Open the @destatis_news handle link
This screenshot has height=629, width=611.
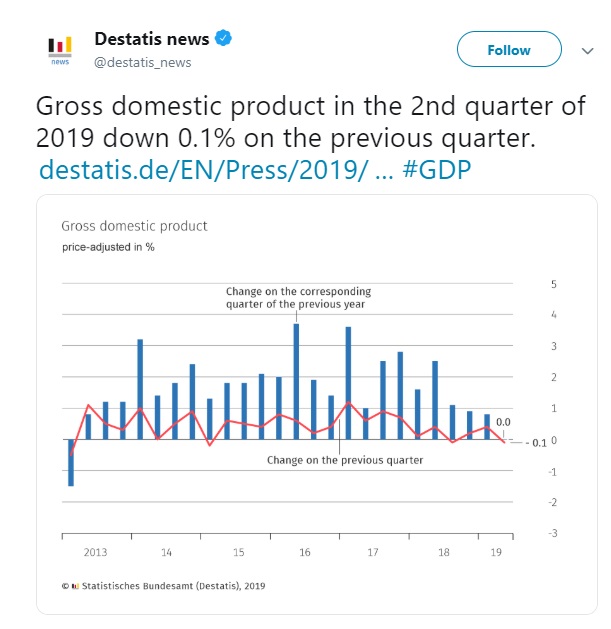click(x=142, y=63)
